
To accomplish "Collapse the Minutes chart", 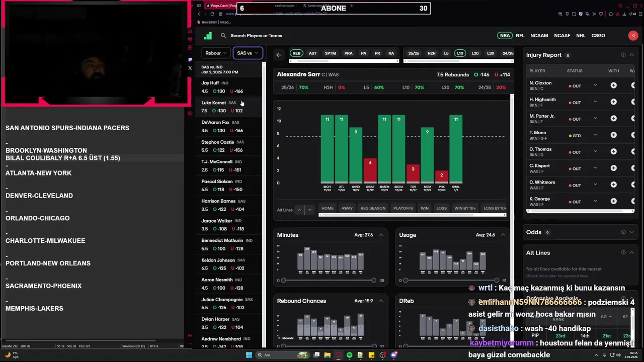I will 381,235.
